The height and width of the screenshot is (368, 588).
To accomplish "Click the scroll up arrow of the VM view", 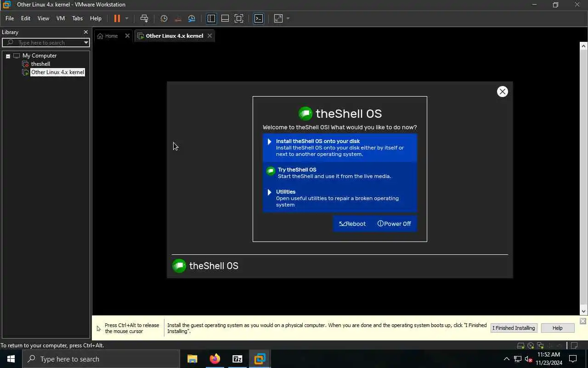I will click(x=583, y=46).
